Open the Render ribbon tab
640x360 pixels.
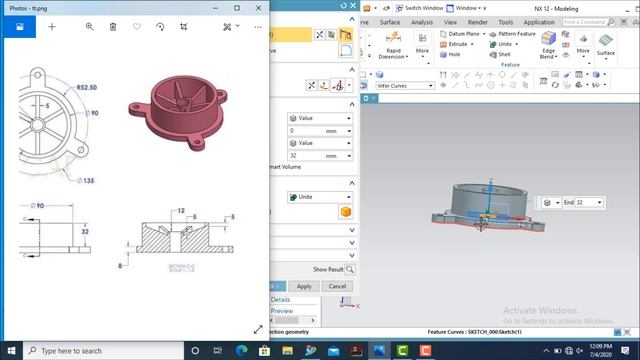point(478,22)
